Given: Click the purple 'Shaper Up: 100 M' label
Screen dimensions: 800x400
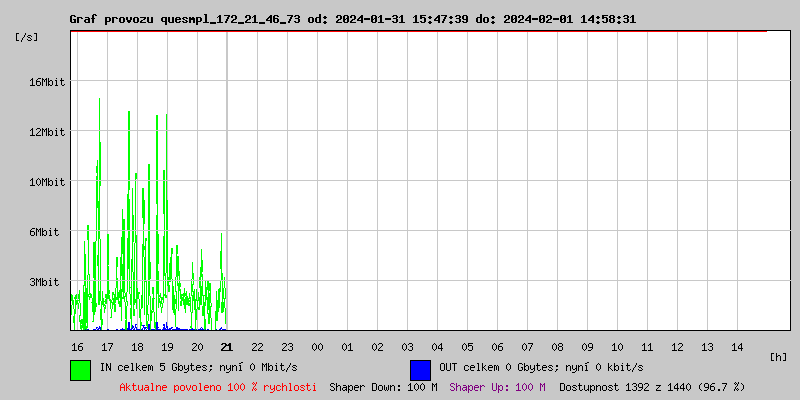Looking at the screenshot, I should click(497, 387).
